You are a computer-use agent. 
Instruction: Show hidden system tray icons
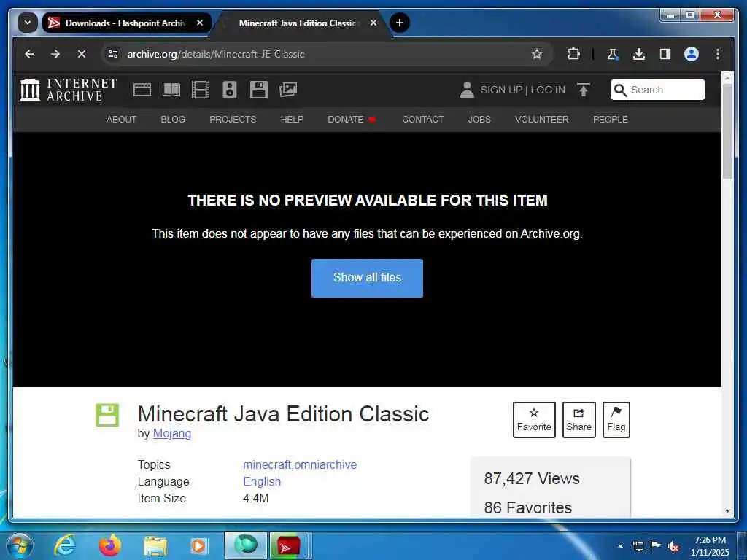[x=620, y=546]
